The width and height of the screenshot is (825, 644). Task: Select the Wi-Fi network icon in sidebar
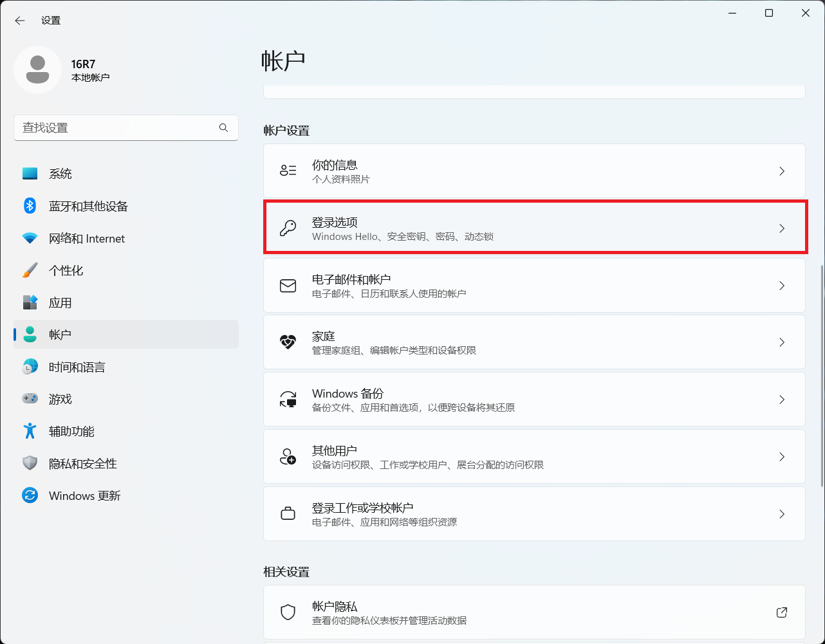[x=30, y=238]
